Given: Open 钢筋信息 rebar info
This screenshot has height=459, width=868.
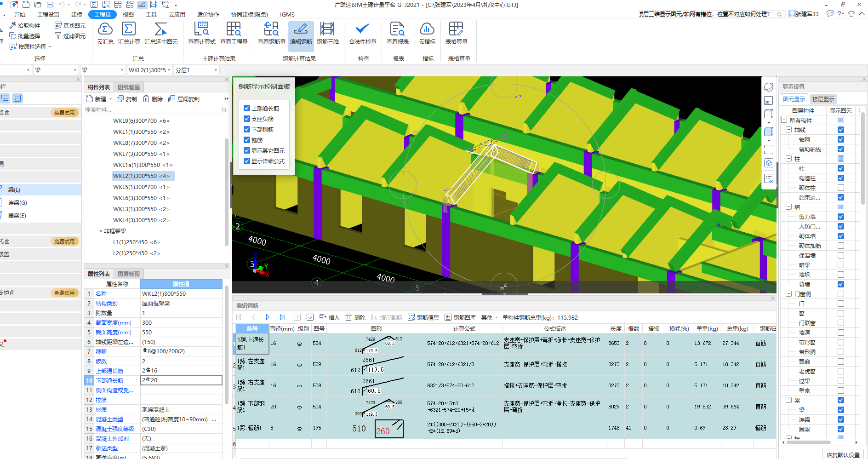Looking at the screenshot, I should point(423,317).
